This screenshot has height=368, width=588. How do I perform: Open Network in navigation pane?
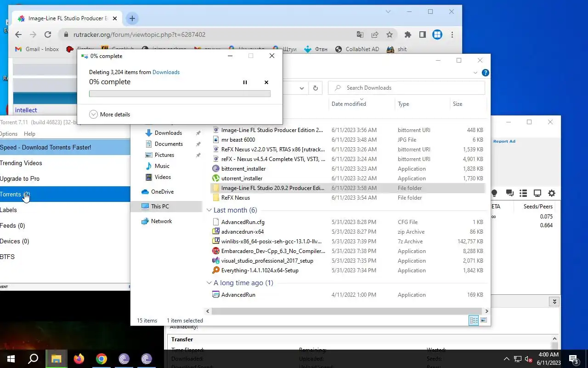[x=161, y=221]
